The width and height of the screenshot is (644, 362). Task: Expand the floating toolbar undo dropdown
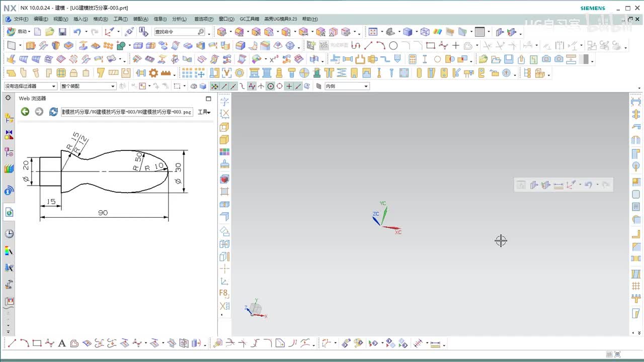point(597,186)
